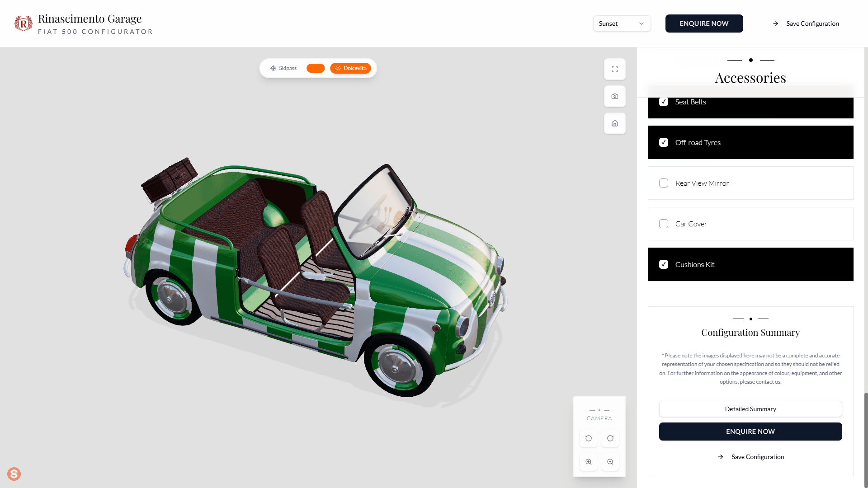The height and width of the screenshot is (488, 868).
Task: Open the Sunset environment dropdown
Action: 621,23
